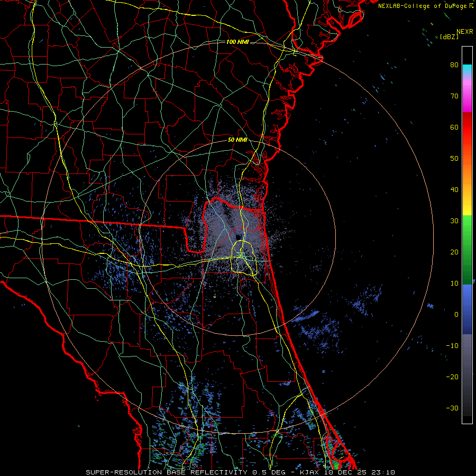Viewport: 476px width, 476px height.
Task: Click the [dBZ] unit label
Action: click(449, 36)
